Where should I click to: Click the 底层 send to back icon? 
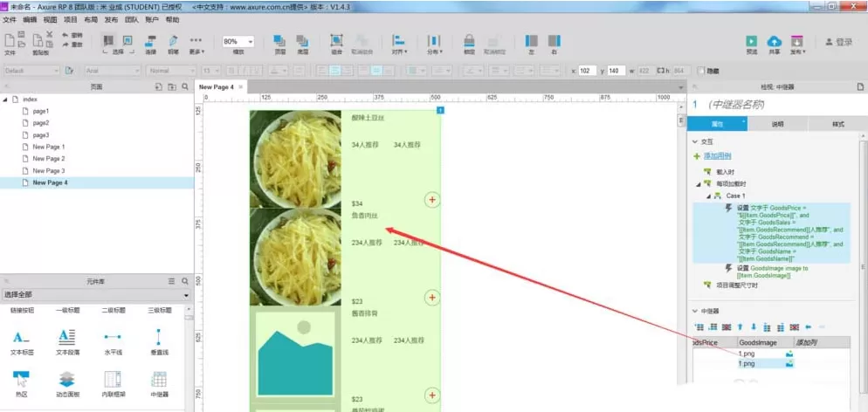pyautogui.click(x=301, y=41)
